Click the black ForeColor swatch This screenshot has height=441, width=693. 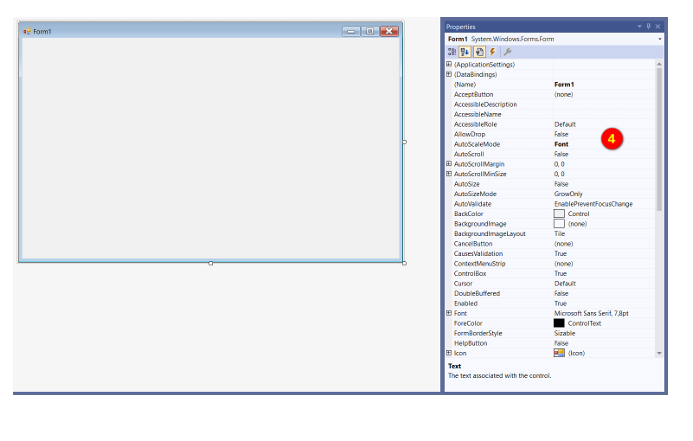click(559, 323)
